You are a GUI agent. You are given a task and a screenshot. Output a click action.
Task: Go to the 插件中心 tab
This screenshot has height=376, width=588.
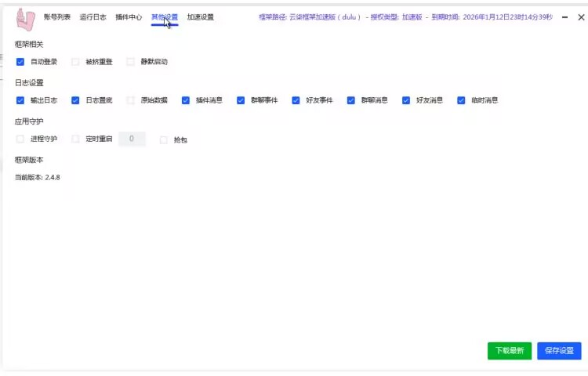(129, 17)
